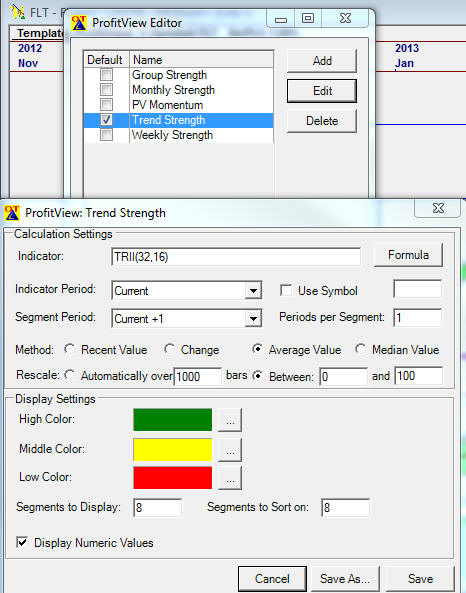Check the Group Strength default checkbox

click(107, 75)
